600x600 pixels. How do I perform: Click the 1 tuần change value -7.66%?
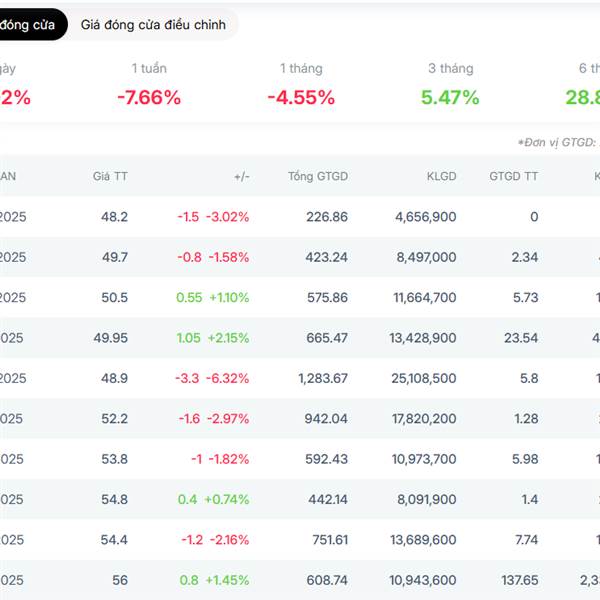pos(149,98)
